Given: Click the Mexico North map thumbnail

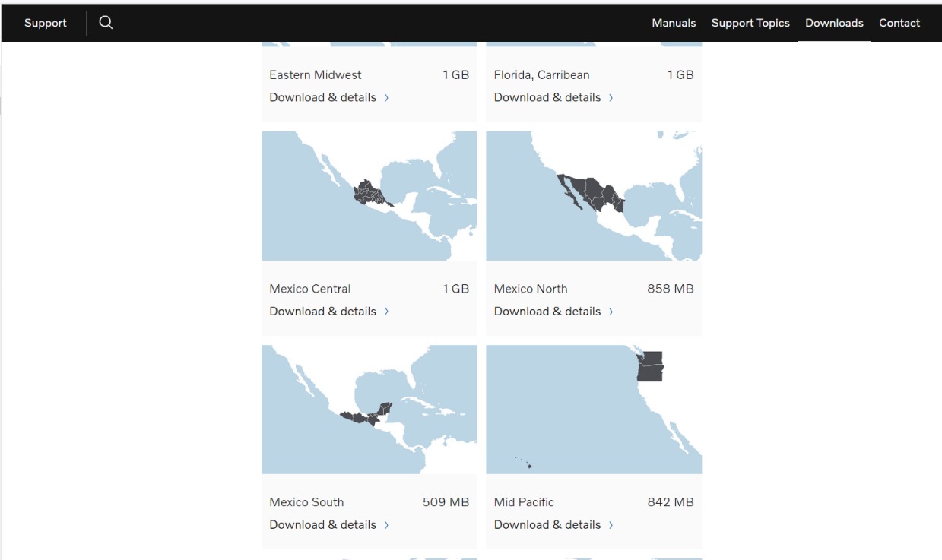Looking at the screenshot, I should 594,196.
